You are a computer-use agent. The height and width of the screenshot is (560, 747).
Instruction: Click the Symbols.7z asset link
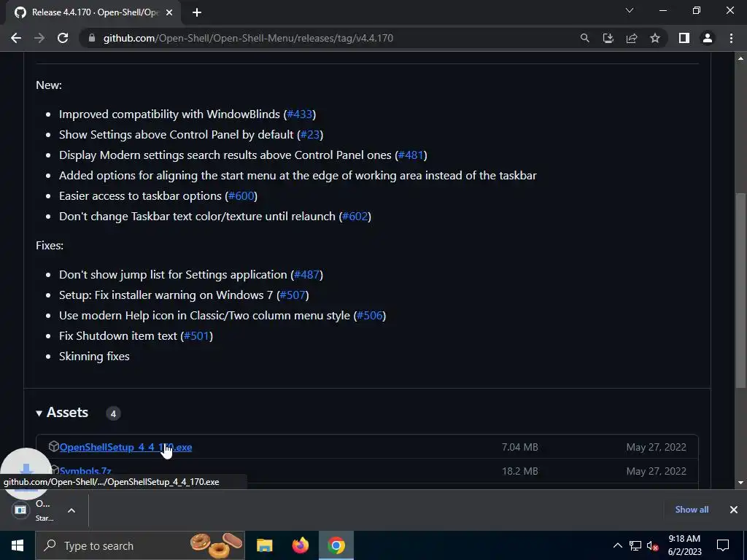[85, 472]
